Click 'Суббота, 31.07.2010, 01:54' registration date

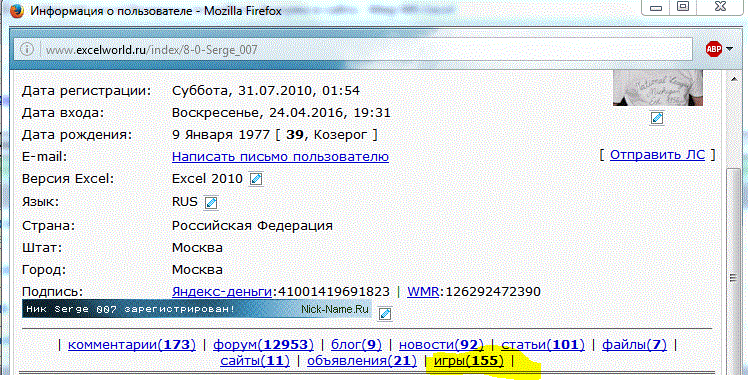click(266, 90)
